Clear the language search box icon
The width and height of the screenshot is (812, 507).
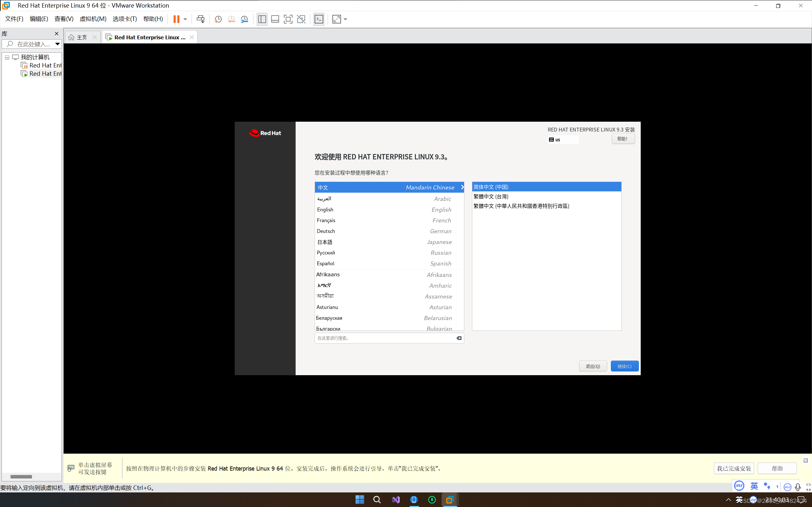coord(459,338)
